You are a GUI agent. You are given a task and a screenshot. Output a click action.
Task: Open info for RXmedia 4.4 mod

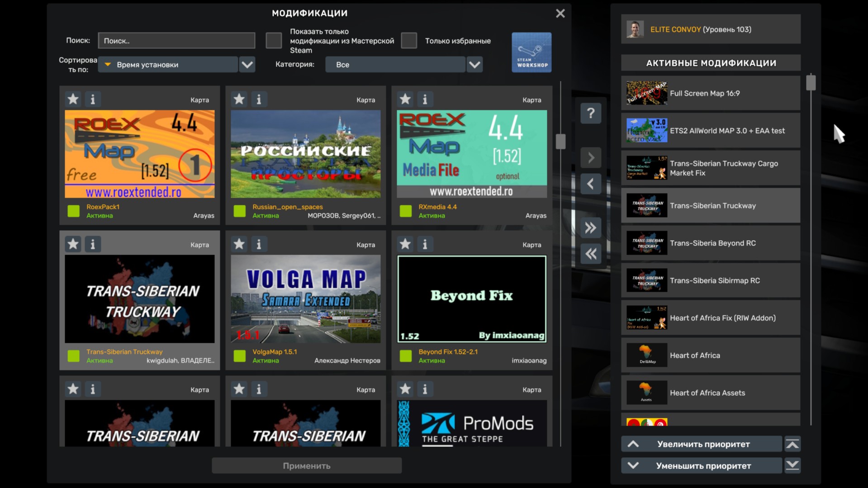(425, 99)
